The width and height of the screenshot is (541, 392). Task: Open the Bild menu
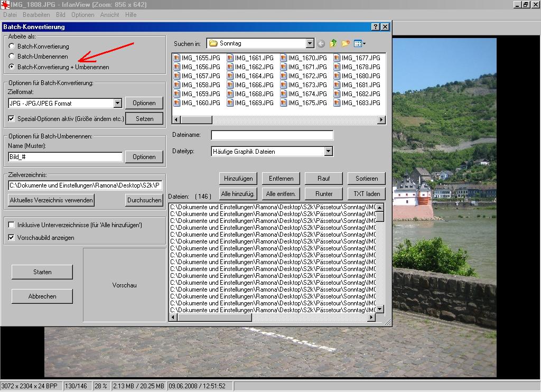(x=60, y=15)
